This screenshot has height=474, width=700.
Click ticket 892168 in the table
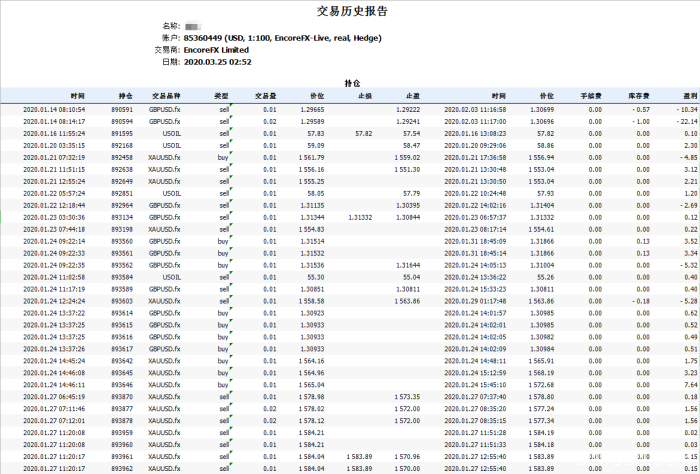tap(122, 146)
